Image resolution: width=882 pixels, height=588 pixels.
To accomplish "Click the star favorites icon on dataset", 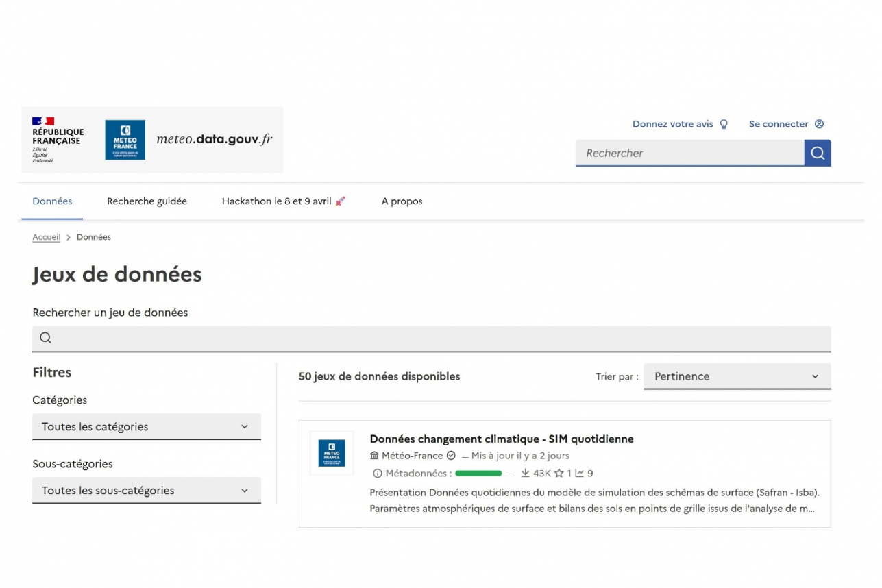I will (559, 473).
